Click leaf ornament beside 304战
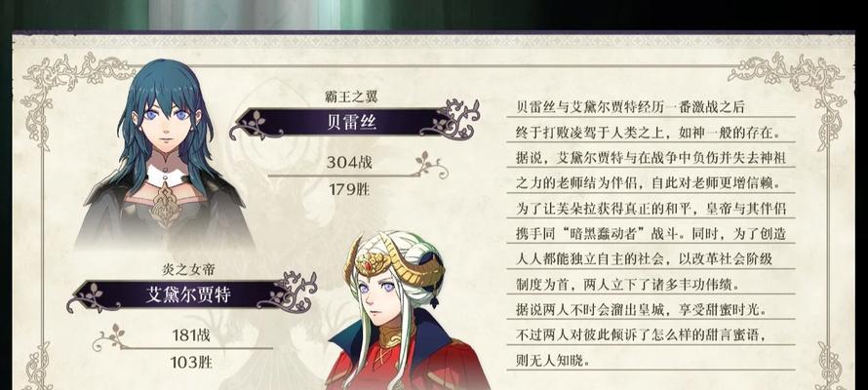 pyautogui.click(x=431, y=166)
